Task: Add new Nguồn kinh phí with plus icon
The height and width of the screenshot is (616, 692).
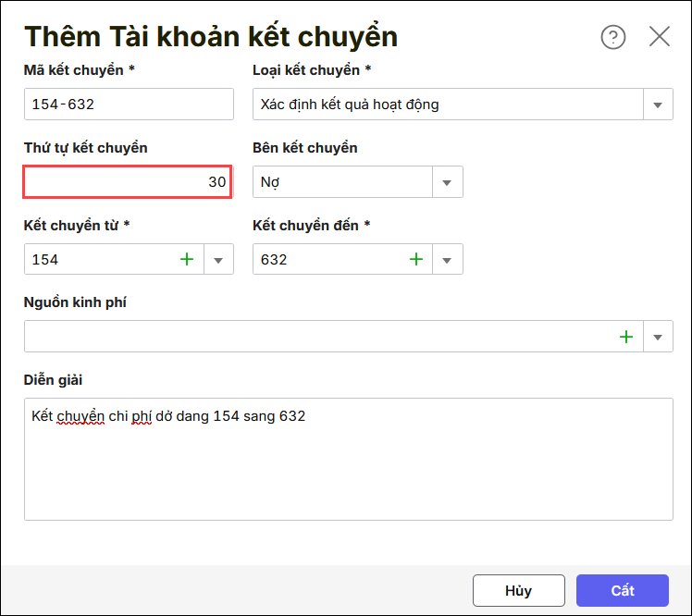Action: (626, 337)
